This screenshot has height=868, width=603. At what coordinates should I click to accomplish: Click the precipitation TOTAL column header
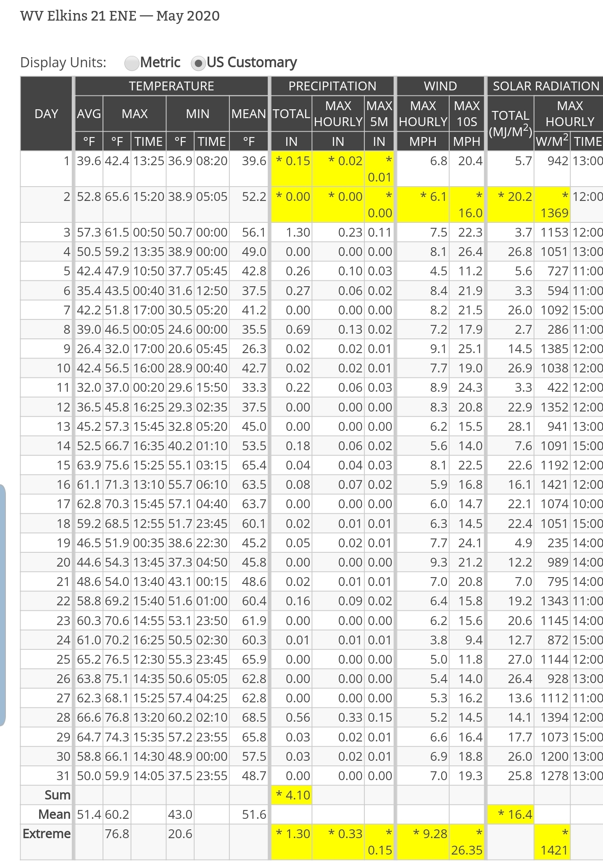point(291,113)
